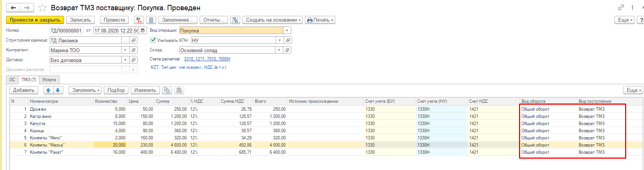Move selected row up with blue arrow
Image resolution: width=644 pixels, height=170 pixels.
(48, 90)
